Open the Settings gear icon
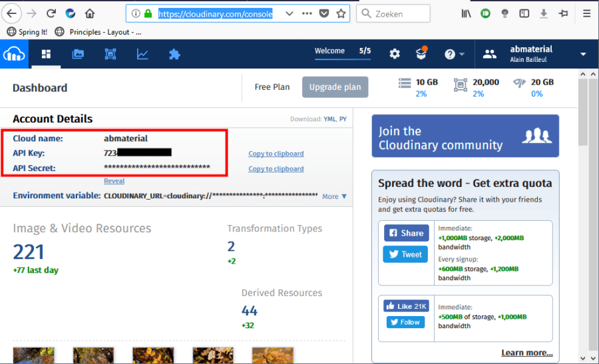 point(395,55)
